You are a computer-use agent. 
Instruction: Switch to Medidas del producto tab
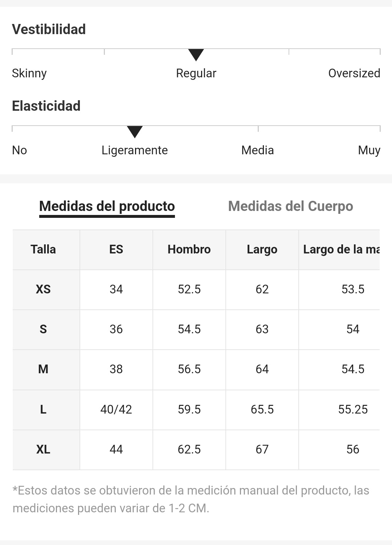click(x=107, y=206)
